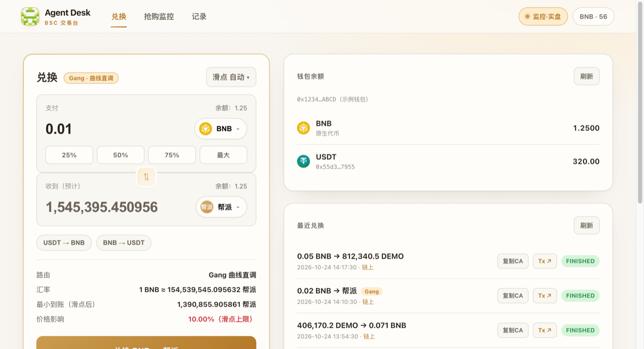Refresh the 最近兑换 panel
The width and height of the screenshot is (644, 349).
[x=587, y=225]
